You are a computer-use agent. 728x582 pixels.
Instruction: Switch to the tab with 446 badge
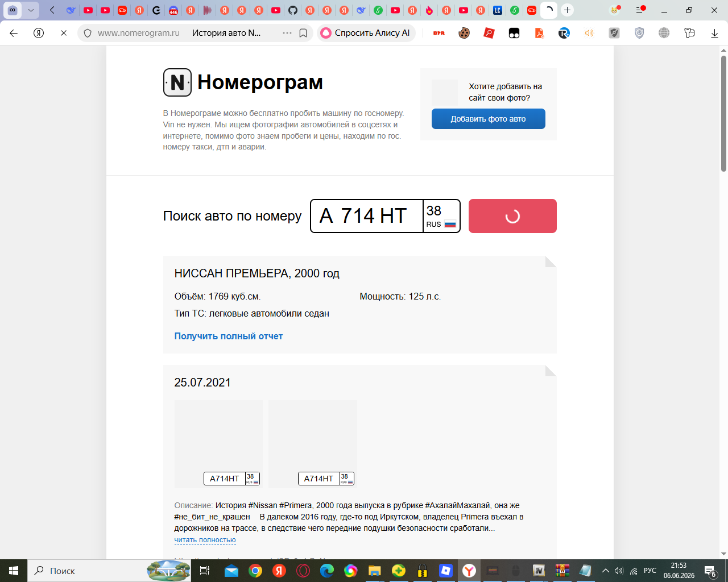pos(173,10)
